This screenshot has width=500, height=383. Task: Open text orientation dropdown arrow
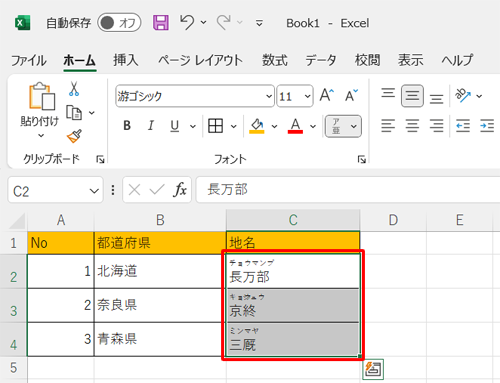pyautogui.click(x=479, y=96)
